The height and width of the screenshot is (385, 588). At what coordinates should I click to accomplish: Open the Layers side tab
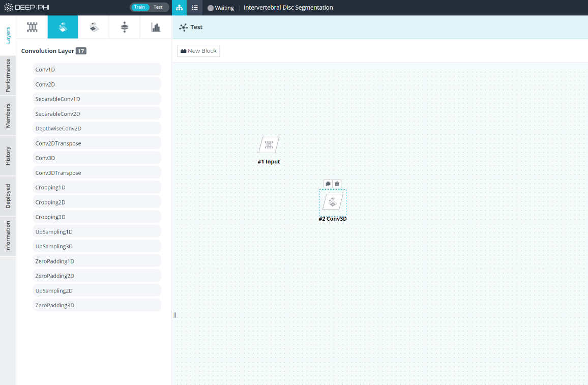[8, 36]
